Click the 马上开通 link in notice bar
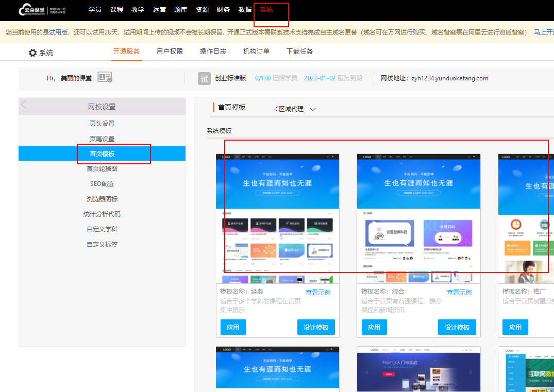The width and height of the screenshot is (554, 392). pos(543,32)
